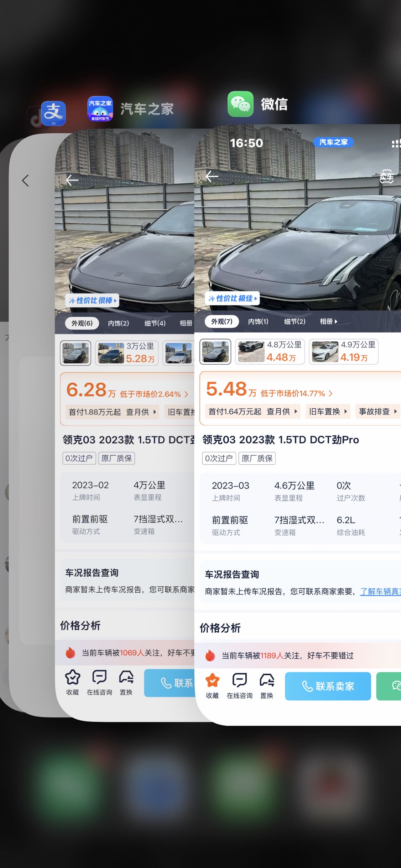Screen dimensions: 401x868
Task: Open the 卖车 icon in the 微信 card
Action: point(387,176)
